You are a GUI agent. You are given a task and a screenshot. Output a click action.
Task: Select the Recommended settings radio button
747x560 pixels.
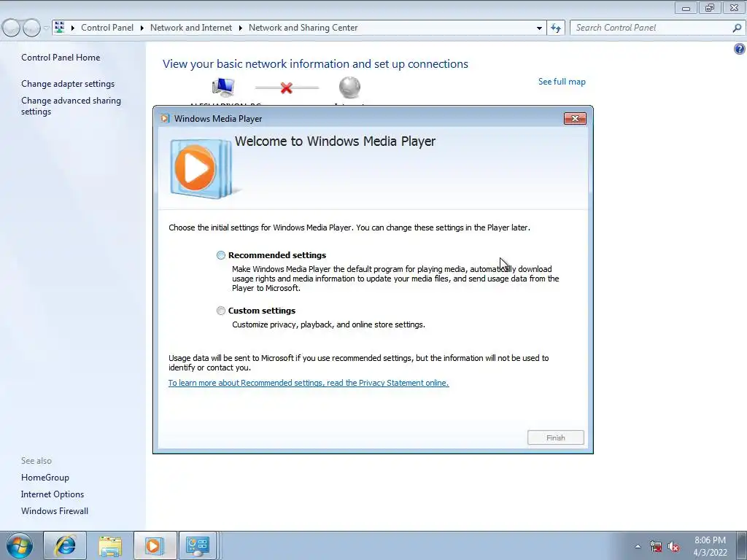pyautogui.click(x=220, y=255)
